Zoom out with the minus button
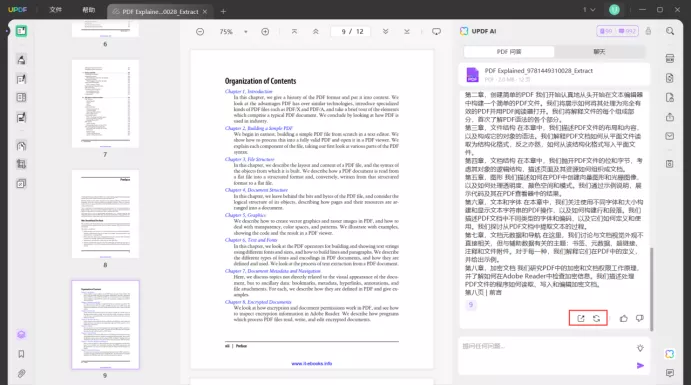Image resolution: width=691 pixels, height=386 pixels. pos(200,32)
